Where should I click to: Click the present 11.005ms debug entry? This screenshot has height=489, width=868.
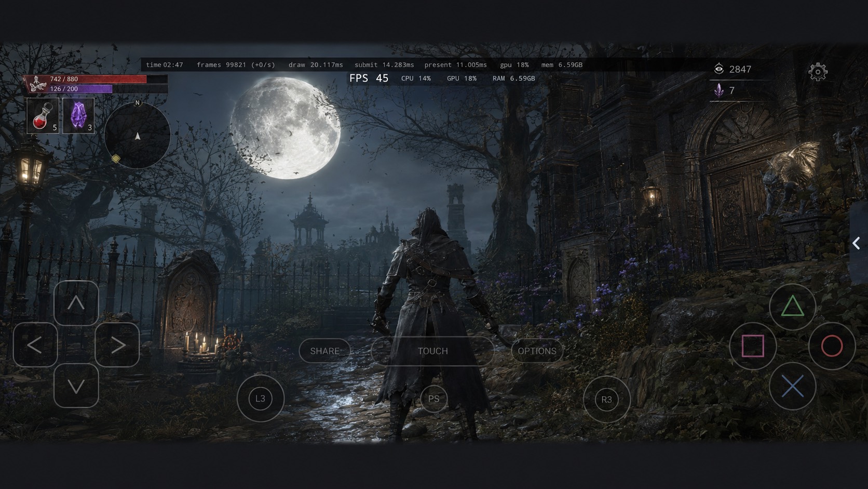coord(455,65)
